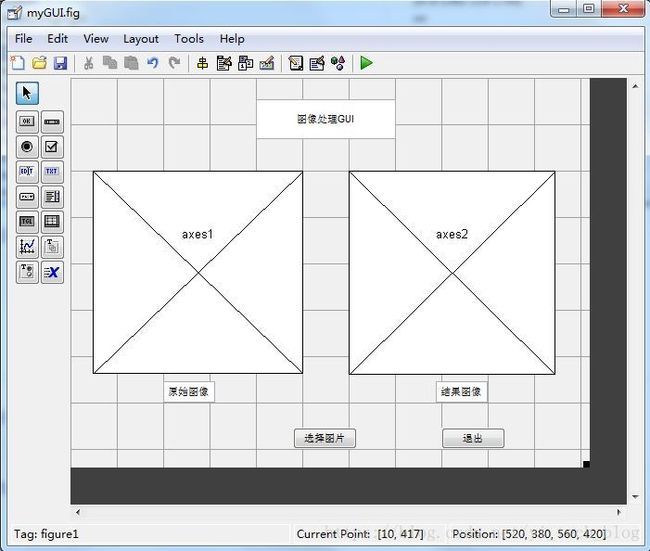The width and height of the screenshot is (650, 551).
Task: Select the 原始图像 static text label
Action: (x=189, y=392)
